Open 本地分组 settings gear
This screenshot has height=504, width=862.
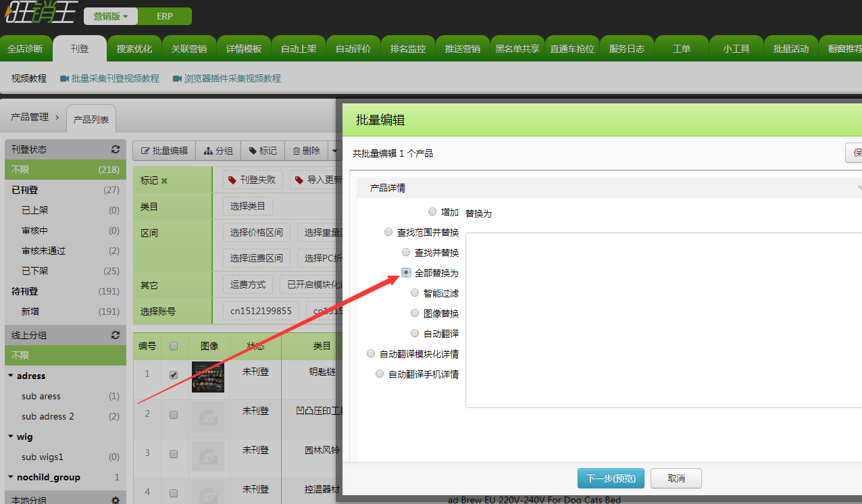tap(116, 500)
